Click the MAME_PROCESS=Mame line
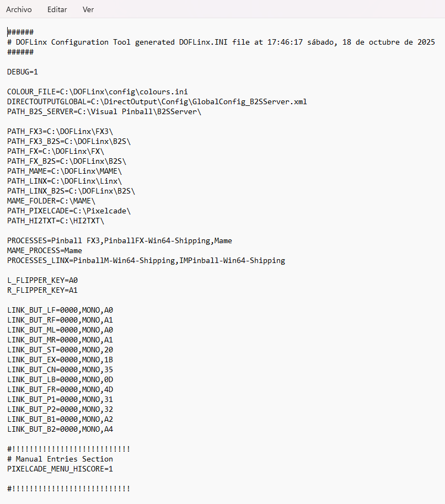 point(45,250)
